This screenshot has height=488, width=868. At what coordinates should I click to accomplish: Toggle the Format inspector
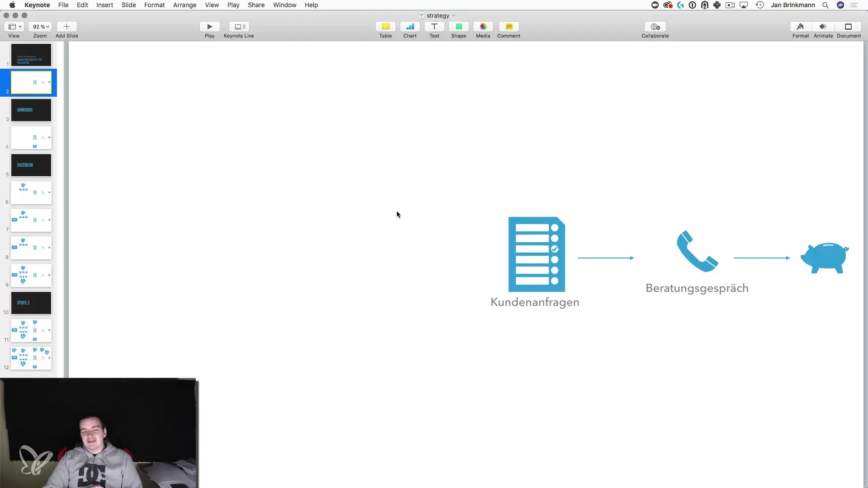(x=800, y=27)
